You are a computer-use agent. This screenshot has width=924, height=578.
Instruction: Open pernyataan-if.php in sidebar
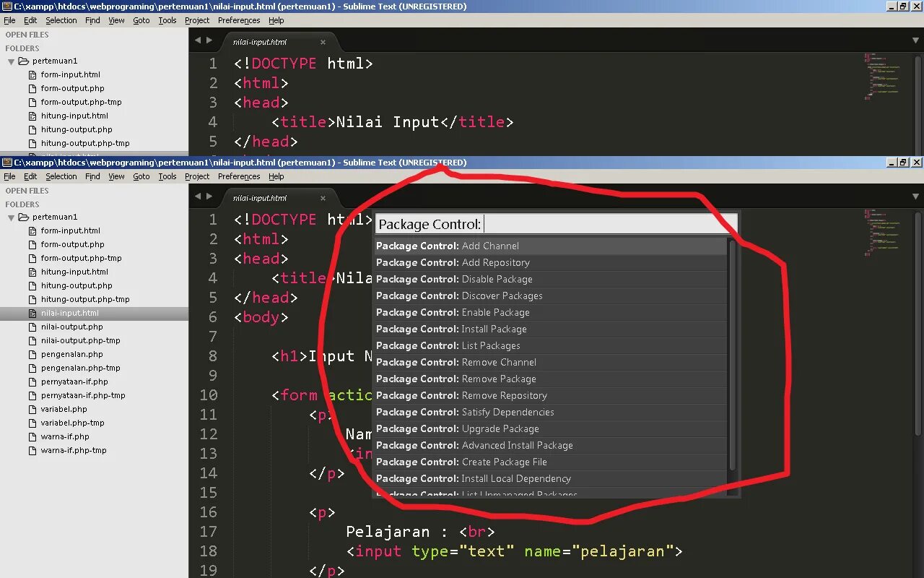point(74,381)
